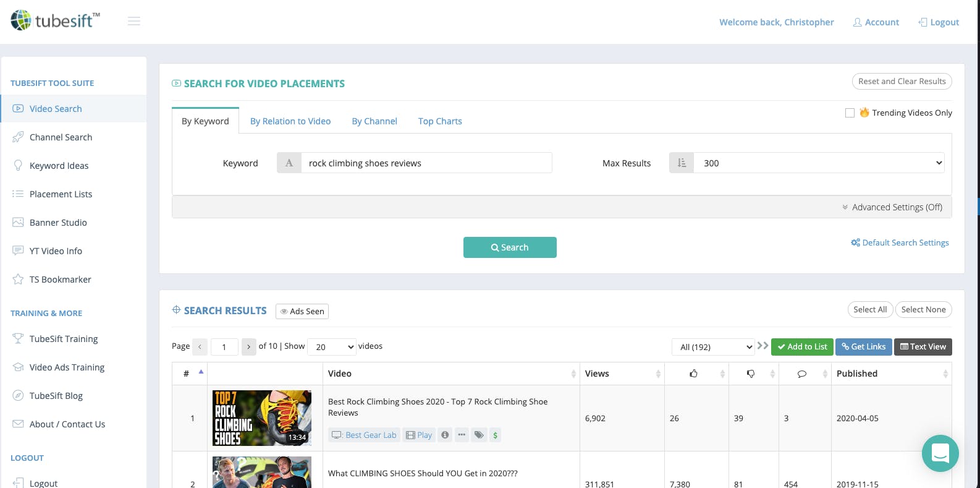Click Logout in the top header
Screen dimensions: 980x488
(x=939, y=22)
